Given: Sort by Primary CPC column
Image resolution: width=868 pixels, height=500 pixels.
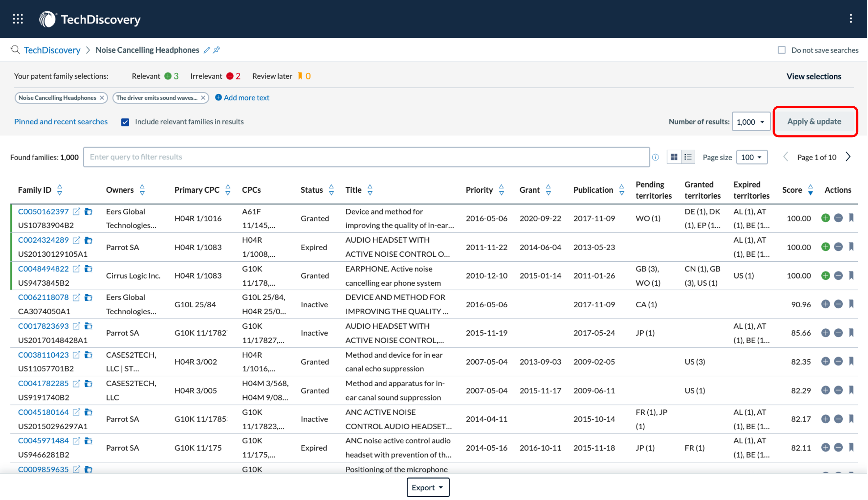Looking at the screenshot, I should point(228,190).
